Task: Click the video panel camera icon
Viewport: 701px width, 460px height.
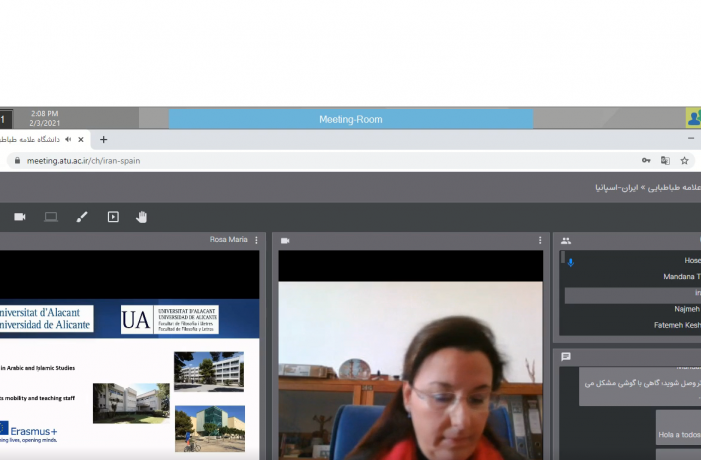Action: (x=285, y=241)
